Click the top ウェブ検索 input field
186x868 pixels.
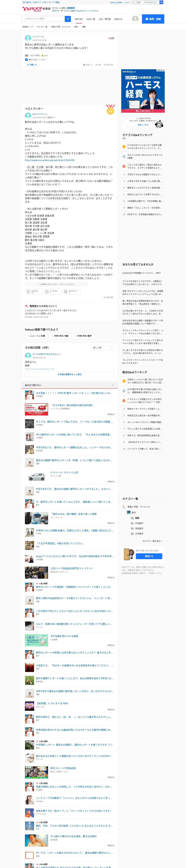pos(137,2)
